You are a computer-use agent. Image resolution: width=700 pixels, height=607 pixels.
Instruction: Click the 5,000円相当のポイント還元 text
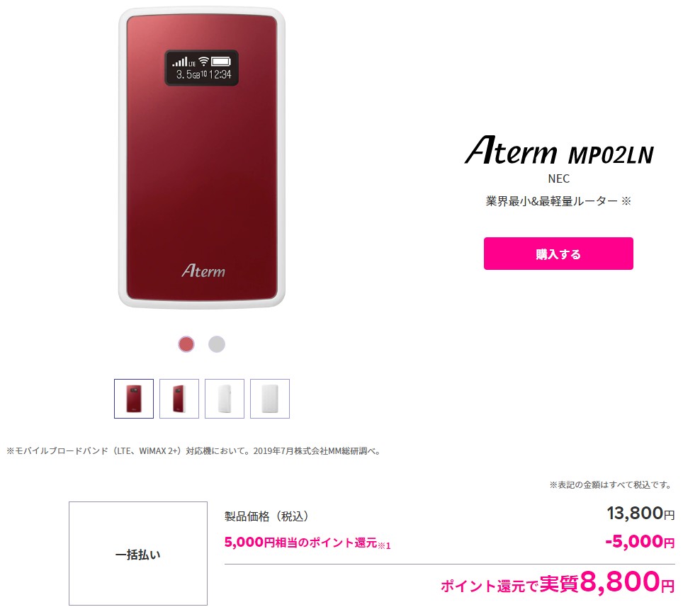coord(301,543)
